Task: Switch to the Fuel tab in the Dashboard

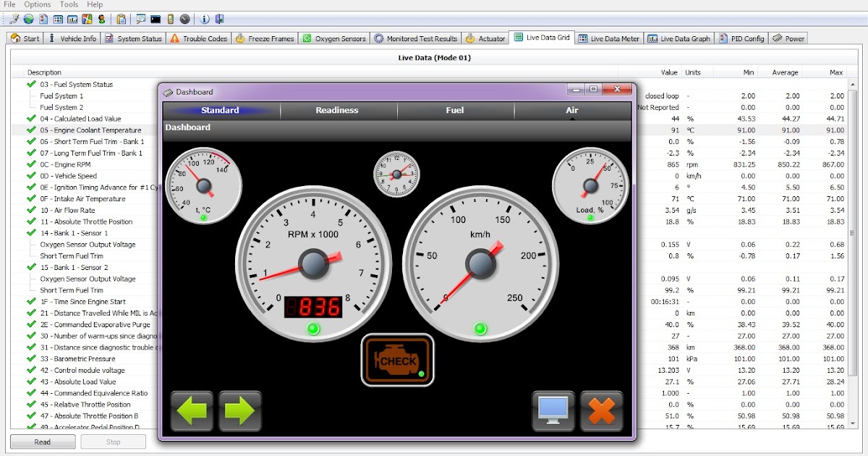Action: (x=454, y=110)
